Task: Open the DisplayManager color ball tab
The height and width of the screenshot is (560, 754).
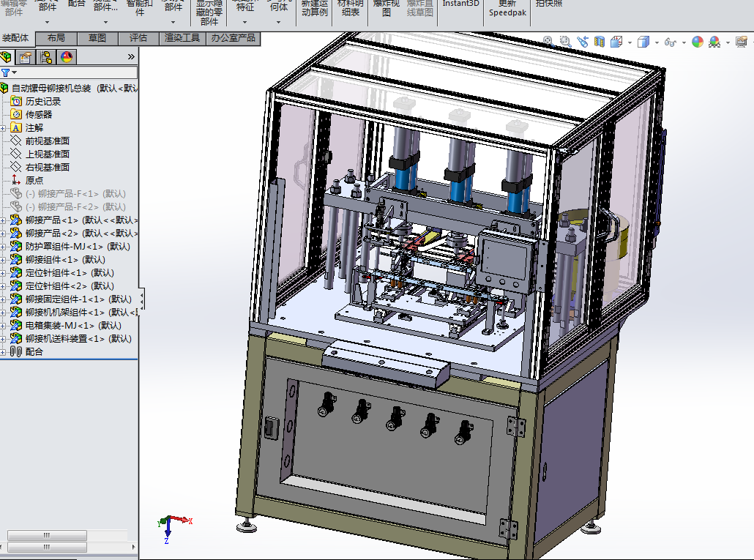Action: pos(67,57)
